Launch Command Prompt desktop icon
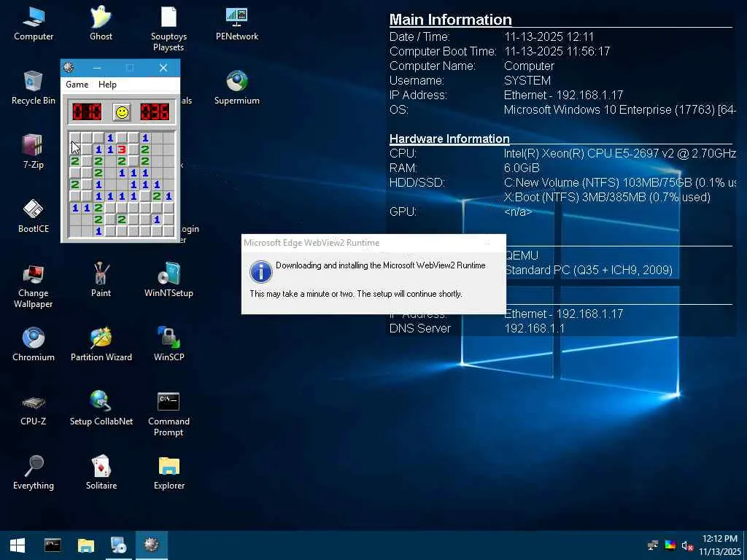The image size is (747, 560). [x=169, y=413]
